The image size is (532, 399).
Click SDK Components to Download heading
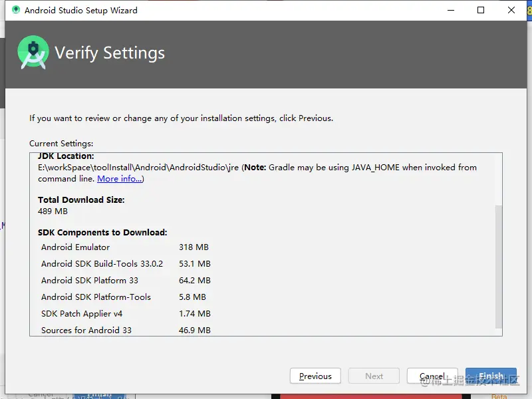point(102,232)
